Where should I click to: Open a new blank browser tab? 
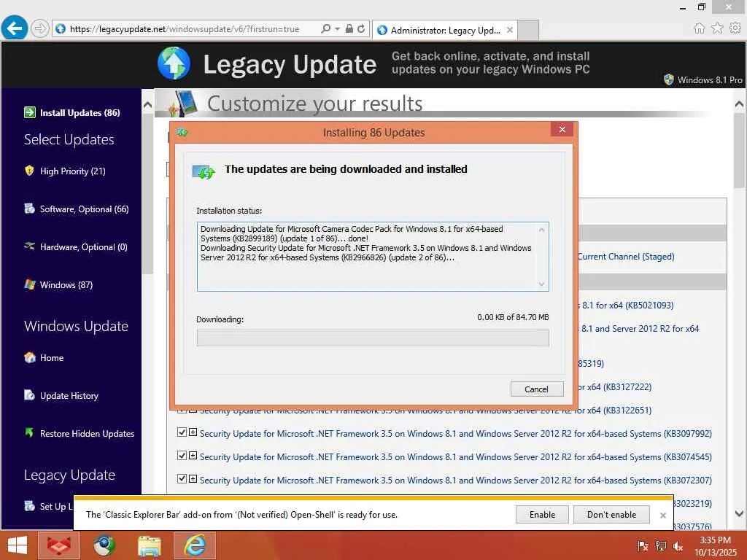coord(528,30)
